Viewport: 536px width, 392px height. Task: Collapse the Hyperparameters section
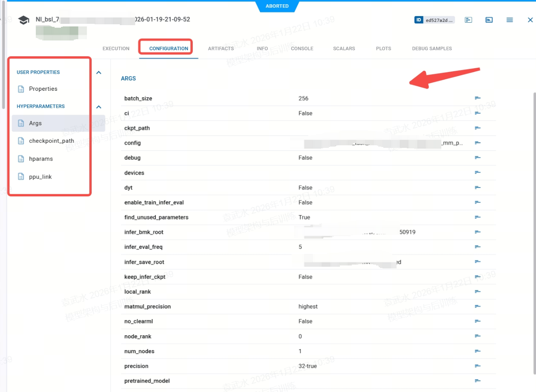[x=99, y=107]
